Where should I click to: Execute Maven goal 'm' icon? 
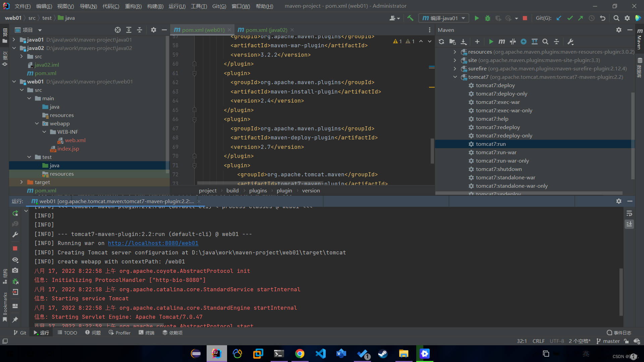[502, 42]
